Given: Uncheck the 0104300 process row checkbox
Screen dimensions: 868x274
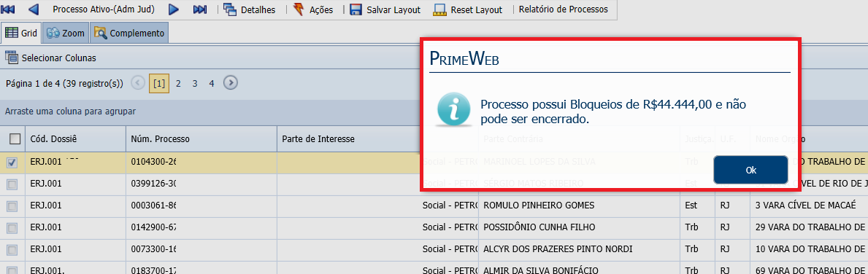Looking at the screenshot, I should pos(12,163).
